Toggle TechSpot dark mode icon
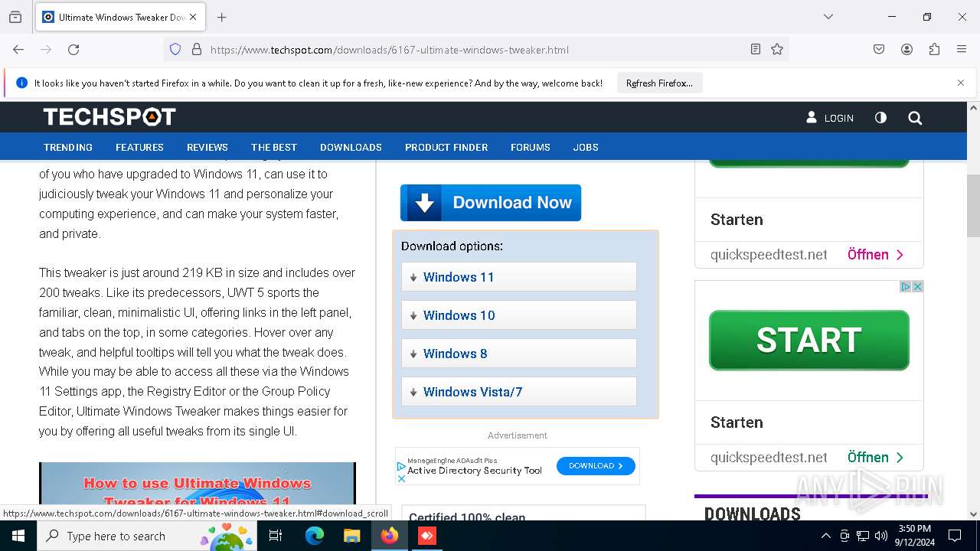This screenshot has width=980, height=551. pyautogui.click(x=880, y=118)
